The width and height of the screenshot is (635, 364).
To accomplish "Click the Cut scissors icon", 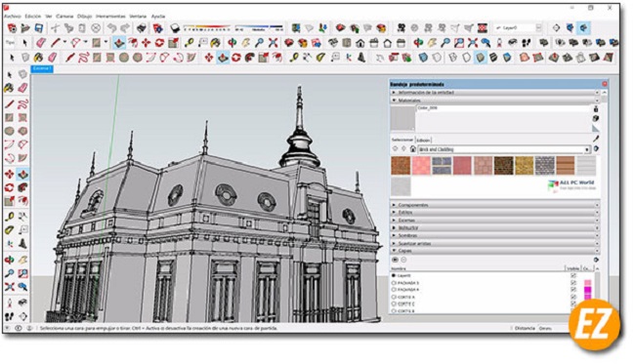I will [55, 28].
